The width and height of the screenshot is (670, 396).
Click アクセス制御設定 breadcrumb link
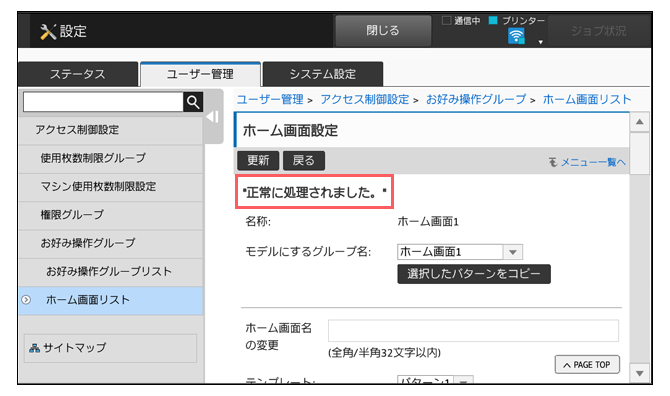point(365,100)
